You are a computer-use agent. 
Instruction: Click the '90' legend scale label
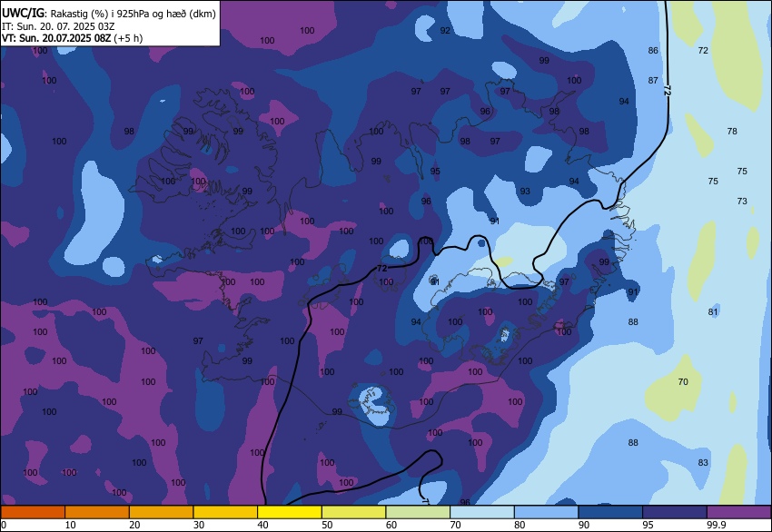(x=584, y=525)
